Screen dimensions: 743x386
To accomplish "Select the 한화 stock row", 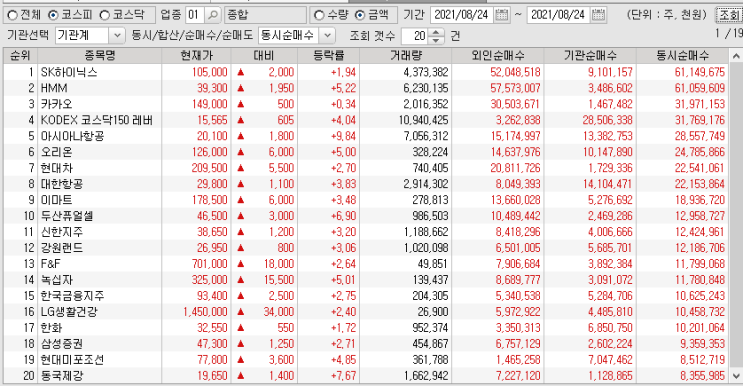I will [x=366, y=328].
